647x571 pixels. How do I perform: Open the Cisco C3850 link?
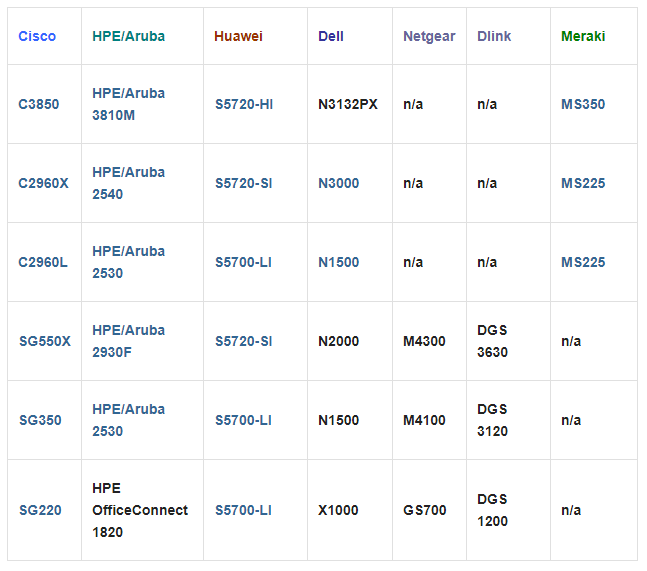pos(39,104)
